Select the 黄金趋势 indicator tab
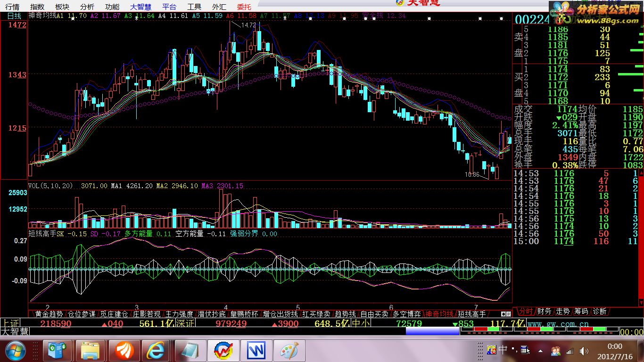644x362 pixels. tap(49, 314)
